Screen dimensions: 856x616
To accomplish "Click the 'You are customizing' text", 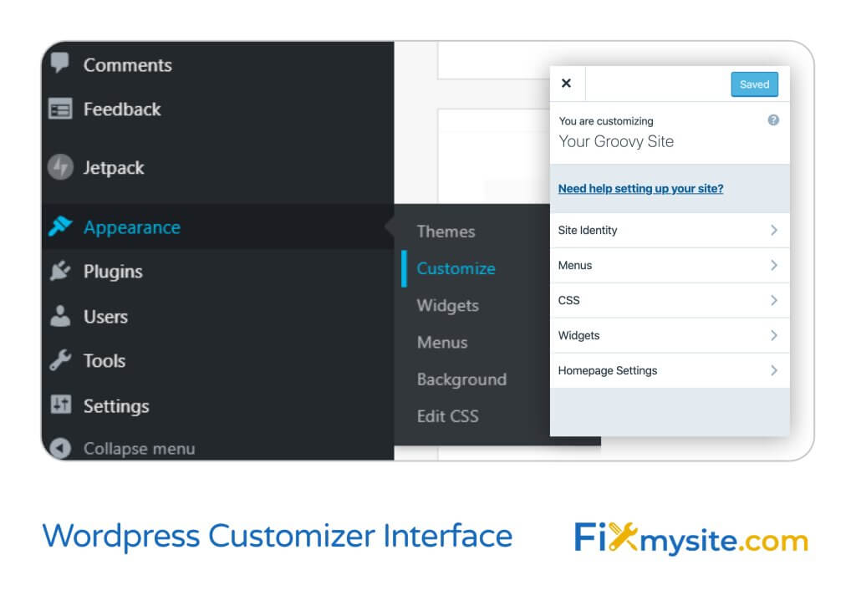I will 606,121.
